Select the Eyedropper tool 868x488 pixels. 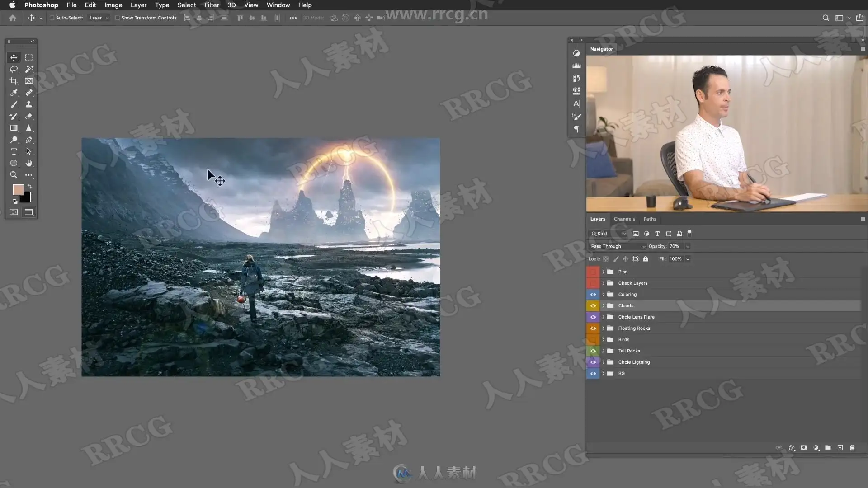pyautogui.click(x=14, y=93)
